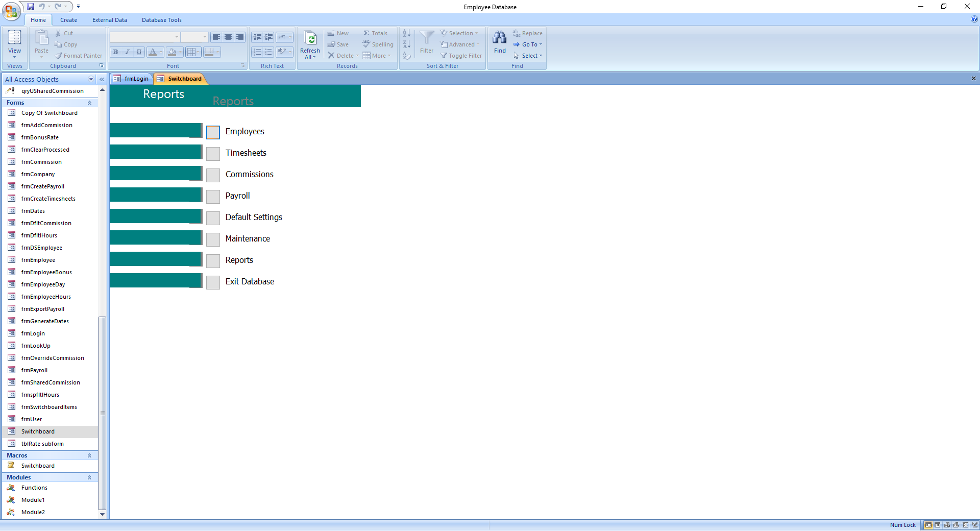This screenshot has height=531, width=980.
Task: Open All Access Objects dropdown arrow
Action: pos(91,79)
